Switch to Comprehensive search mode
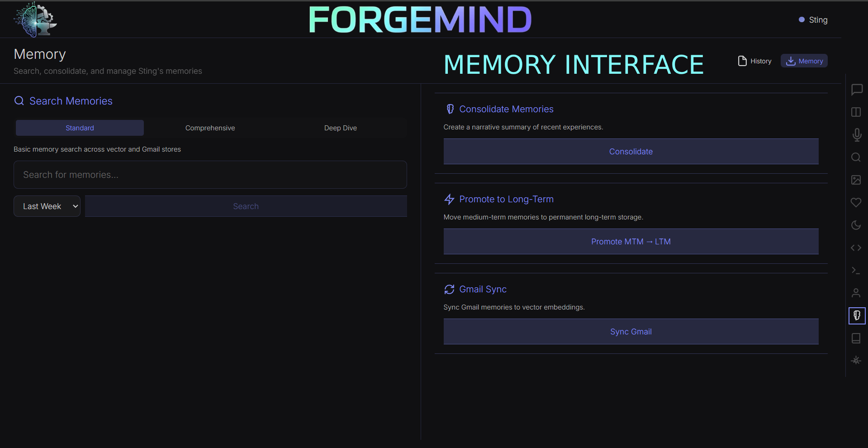 (210, 128)
